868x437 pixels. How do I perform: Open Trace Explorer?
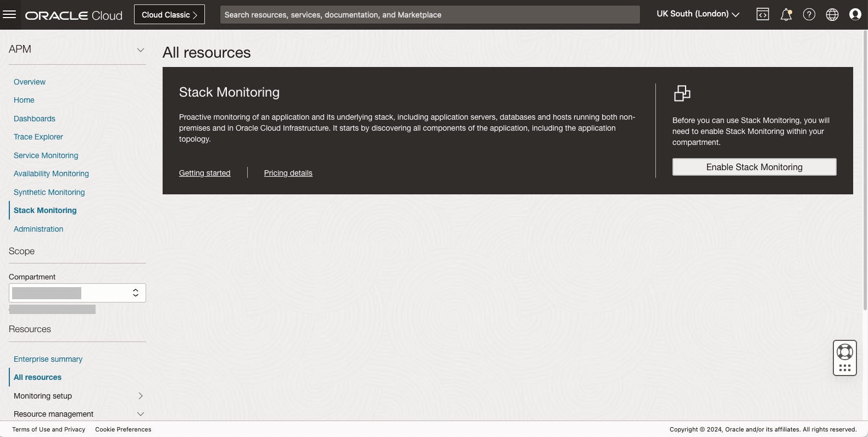coord(38,137)
